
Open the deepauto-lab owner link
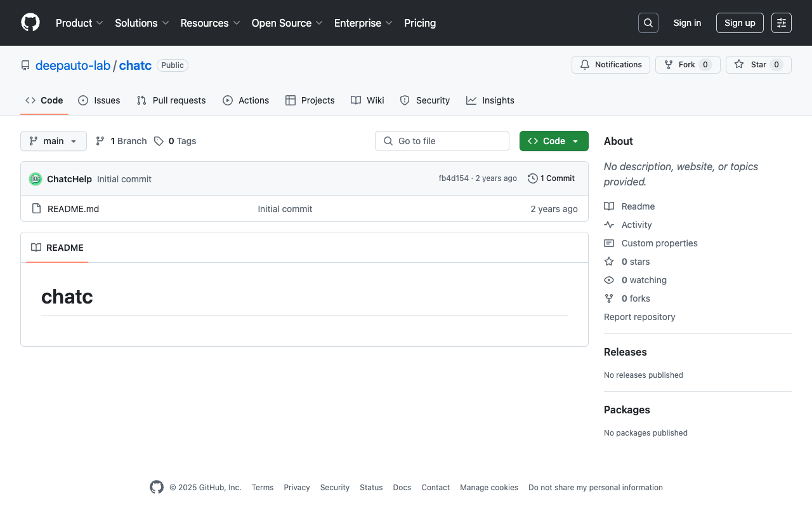(73, 65)
